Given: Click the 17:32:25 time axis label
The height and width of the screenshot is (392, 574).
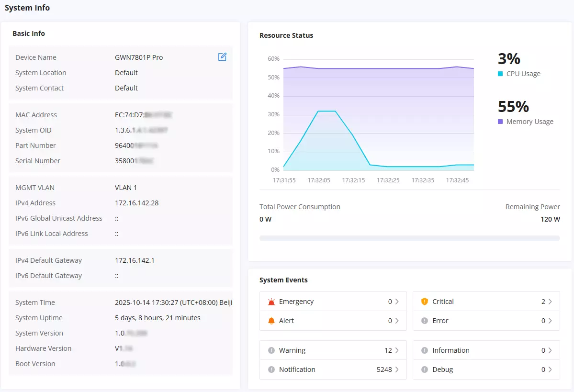Looking at the screenshot, I should pyautogui.click(x=388, y=180).
